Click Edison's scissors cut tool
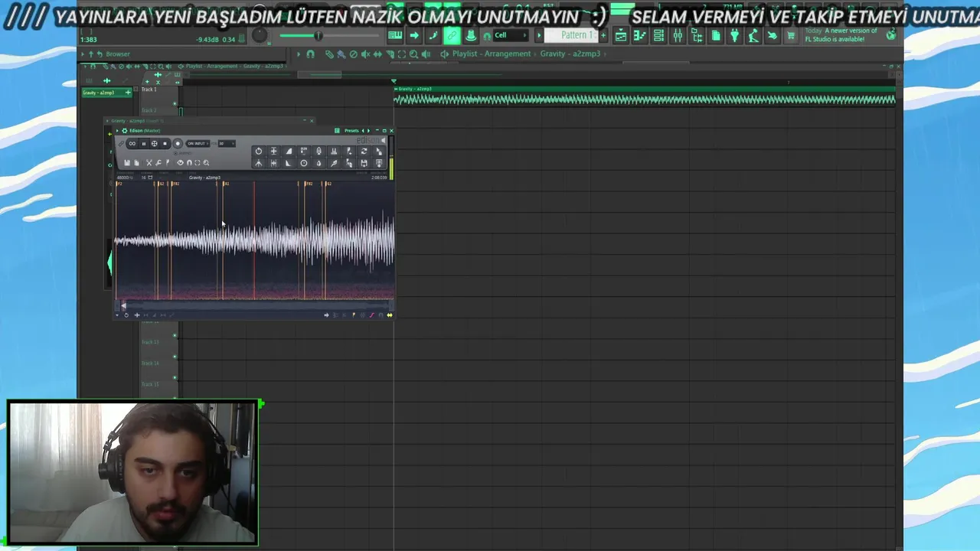 coord(149,163)
